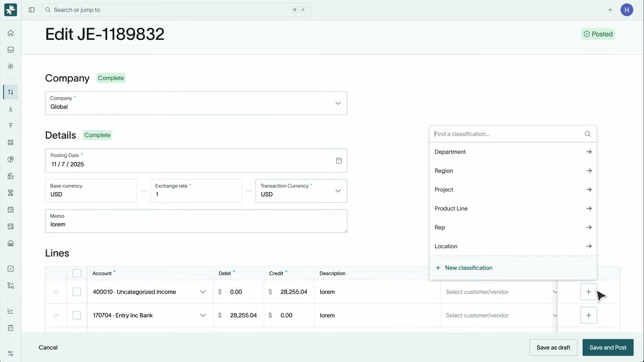Open the upload arrow sidebar icon
Screen dimensions: 644x362
click(11, 126)
